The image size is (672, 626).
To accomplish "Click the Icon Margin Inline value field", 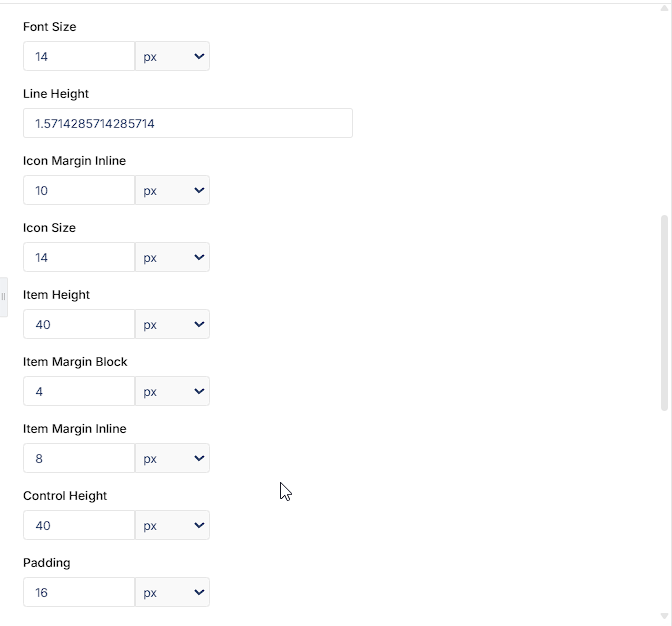I will [x=79, y=190].
